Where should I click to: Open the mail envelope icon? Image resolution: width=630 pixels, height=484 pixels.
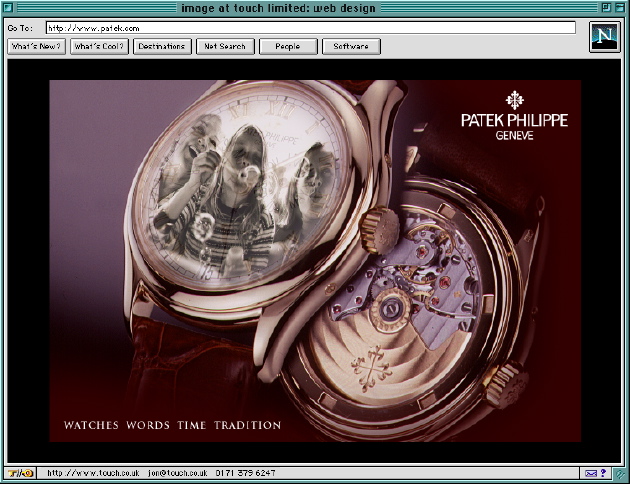[x=591, y=473]
